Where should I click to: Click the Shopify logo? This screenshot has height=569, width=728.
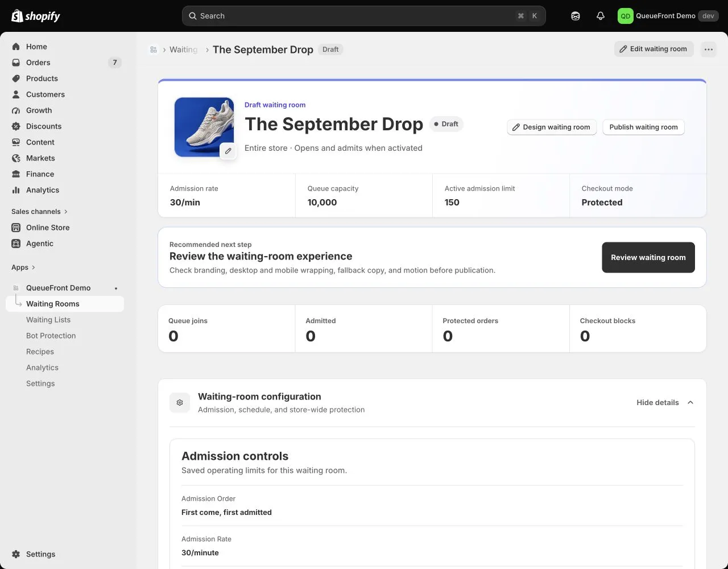pos(36,16)
